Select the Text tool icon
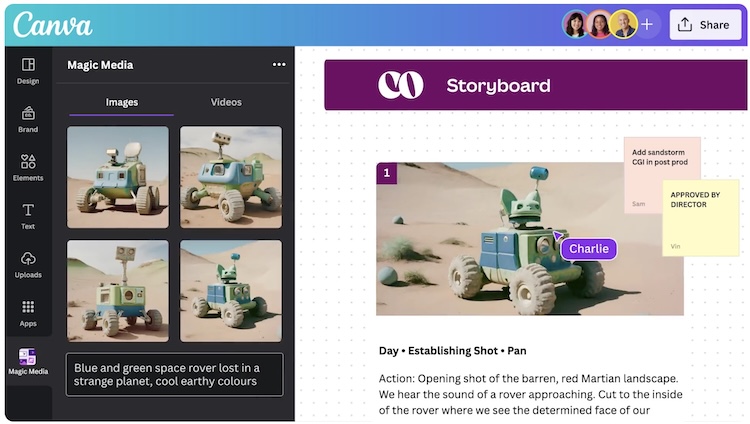The image size is (750, 424). [x=28, y=210]
